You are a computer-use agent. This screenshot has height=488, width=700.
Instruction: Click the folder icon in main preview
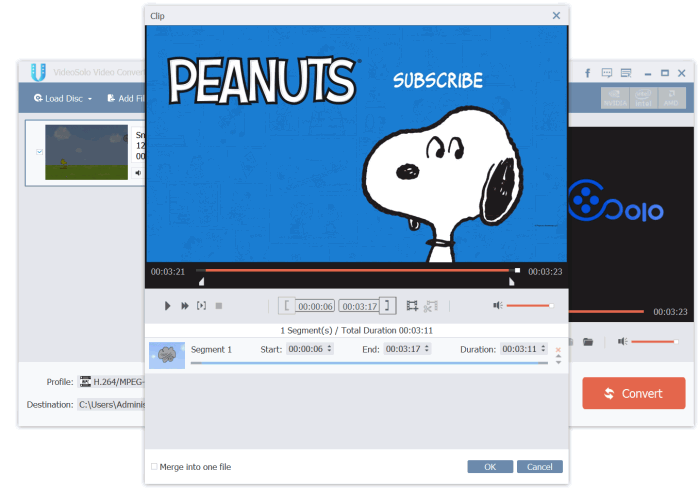point(588,342)
